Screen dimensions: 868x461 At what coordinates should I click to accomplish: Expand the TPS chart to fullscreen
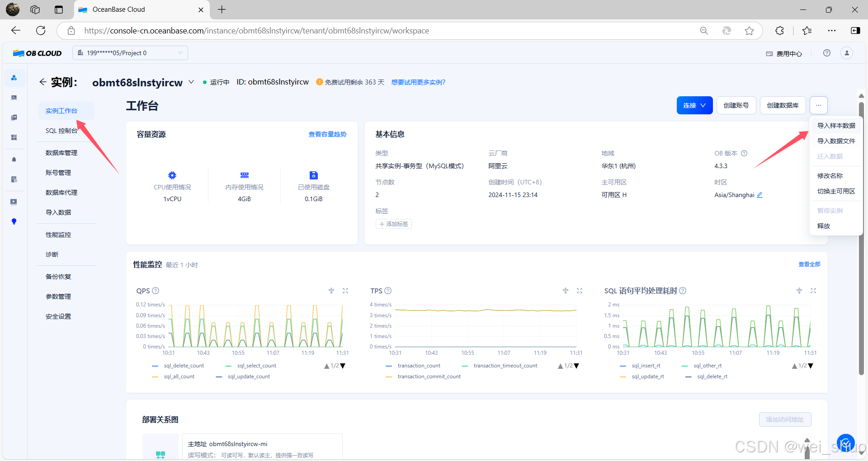580,291
